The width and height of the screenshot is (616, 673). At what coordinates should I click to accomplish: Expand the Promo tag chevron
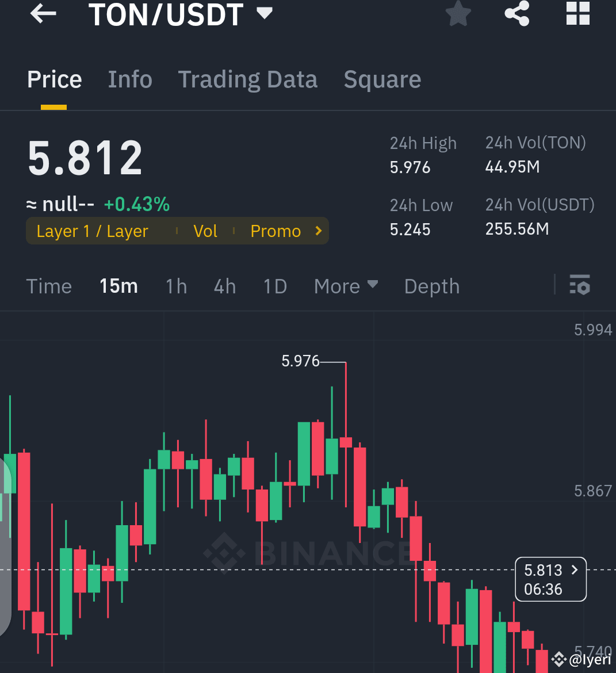(317, 231)
